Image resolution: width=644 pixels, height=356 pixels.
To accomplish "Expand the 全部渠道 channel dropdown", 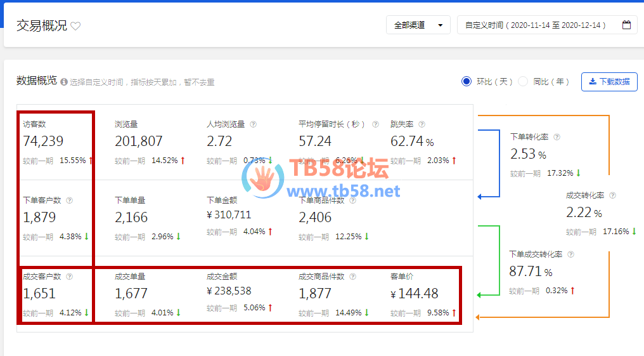I will [418, 25].
